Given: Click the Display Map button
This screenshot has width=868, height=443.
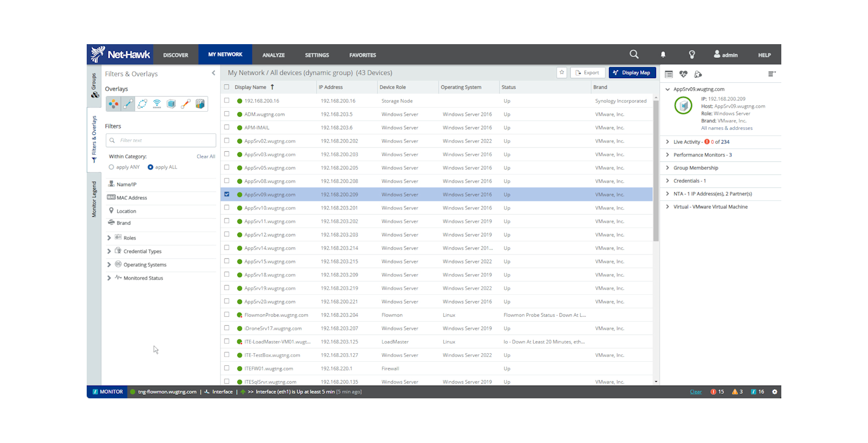Looking at the screenshot, I should (632, 73).
